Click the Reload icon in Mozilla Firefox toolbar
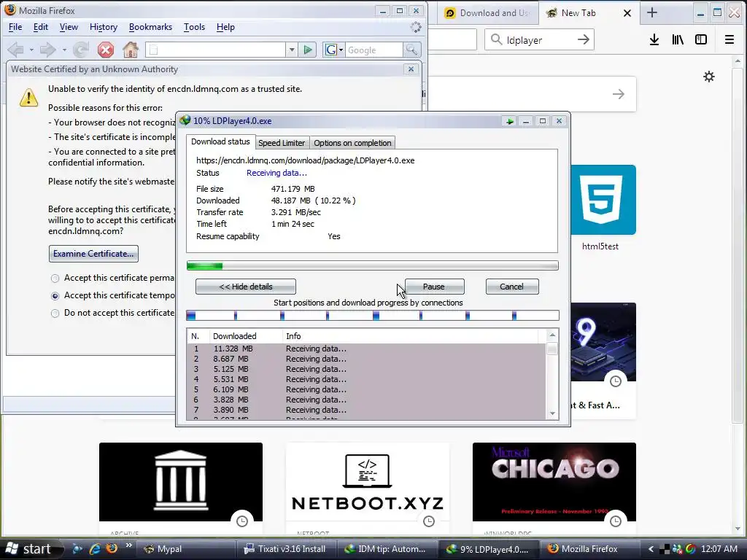 tap(80, 50)
